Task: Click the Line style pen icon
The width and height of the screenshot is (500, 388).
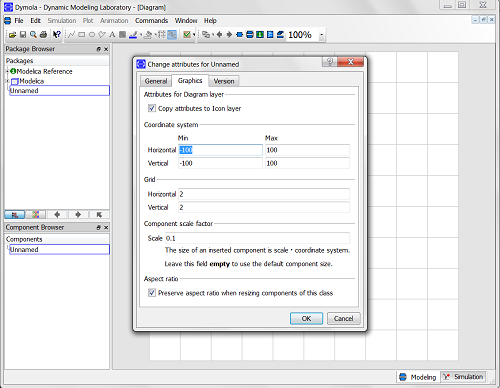Action: coord(133,35)
